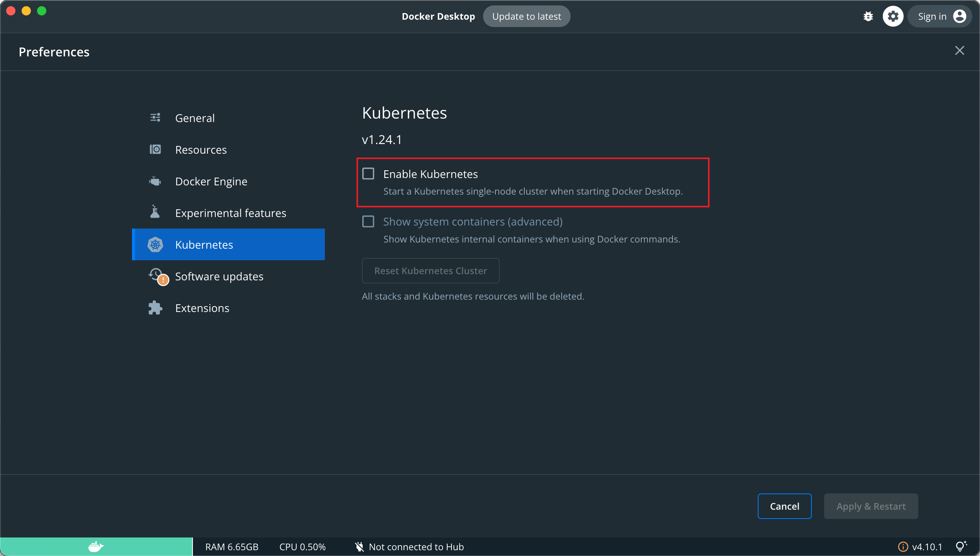Click Reset Kubernetes Cluster button

[x=430, y=270]
